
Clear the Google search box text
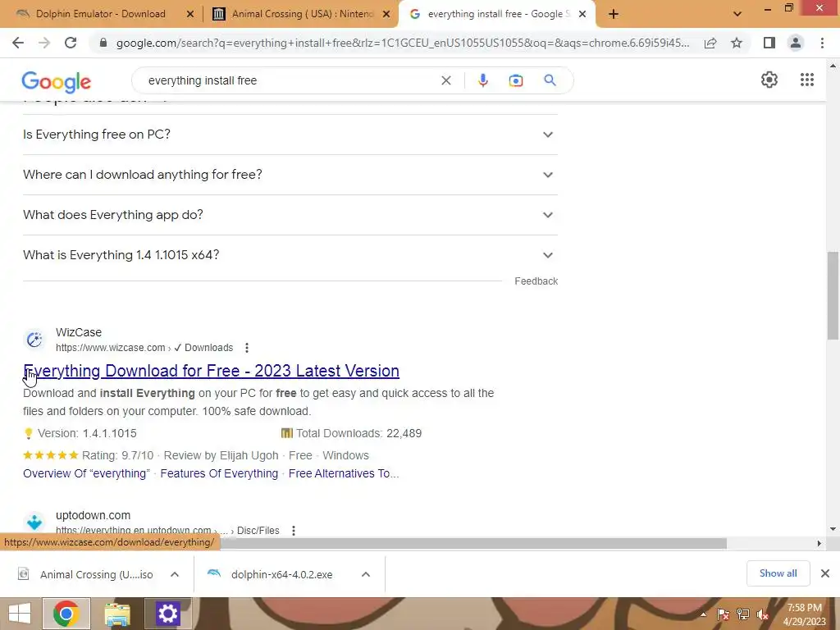tap(445, 80)
